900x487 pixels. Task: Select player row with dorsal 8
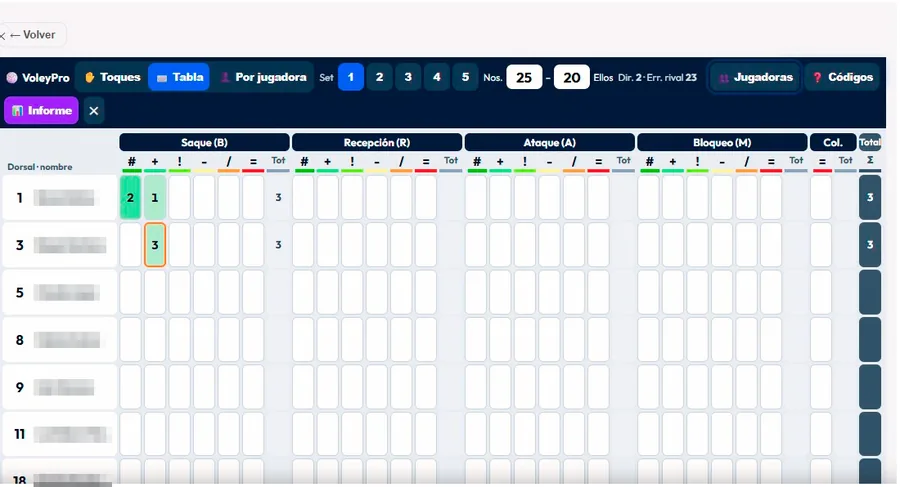point(59,339)
